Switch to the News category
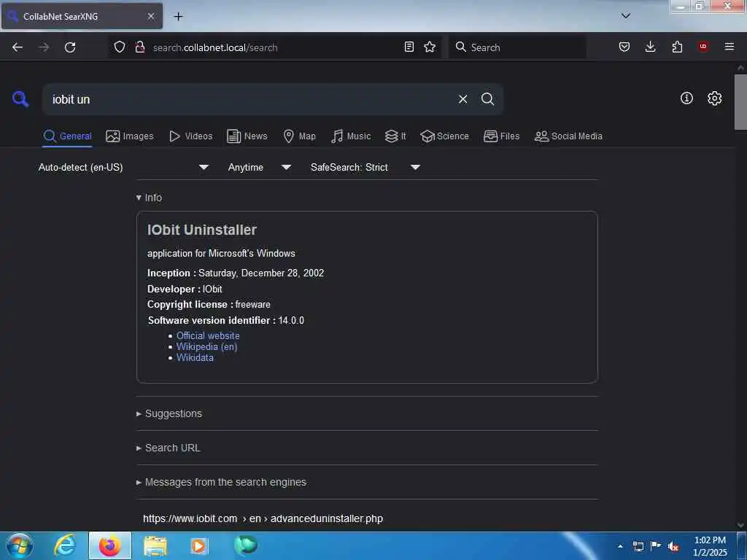 247,136
